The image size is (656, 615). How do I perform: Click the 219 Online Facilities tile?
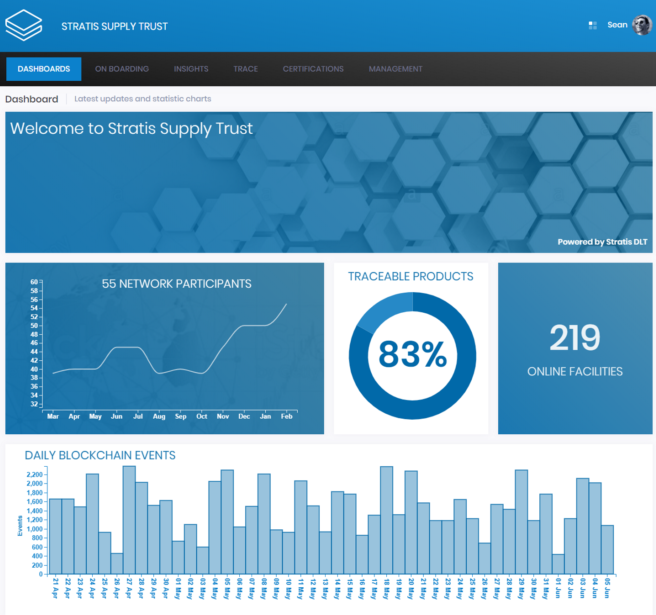574,349
